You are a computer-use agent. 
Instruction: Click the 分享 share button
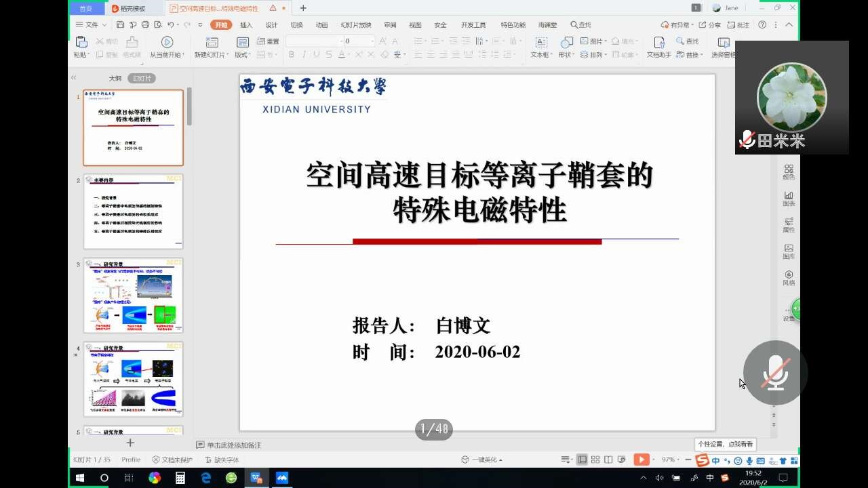(710, 25)
